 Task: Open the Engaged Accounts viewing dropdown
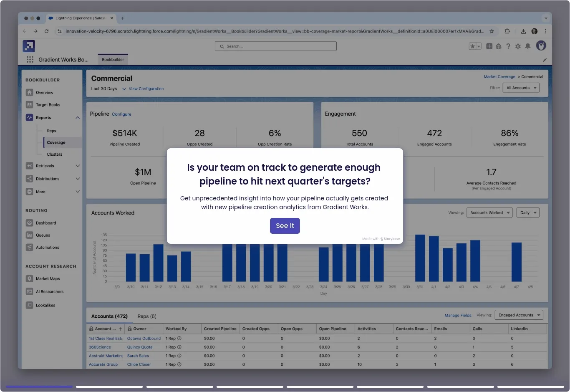pos(519,315)
